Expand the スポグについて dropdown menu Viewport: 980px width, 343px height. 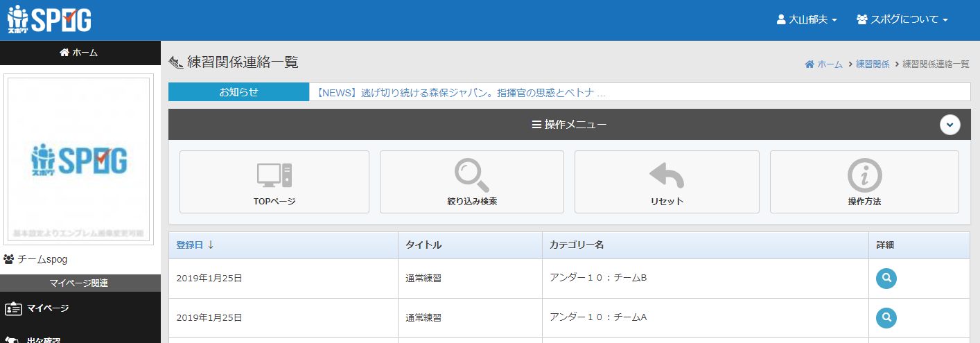902,19
